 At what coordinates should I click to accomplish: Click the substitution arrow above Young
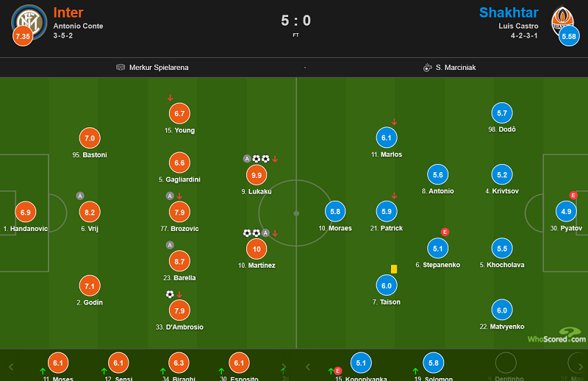pyautogui.click(x=171, y=98)
